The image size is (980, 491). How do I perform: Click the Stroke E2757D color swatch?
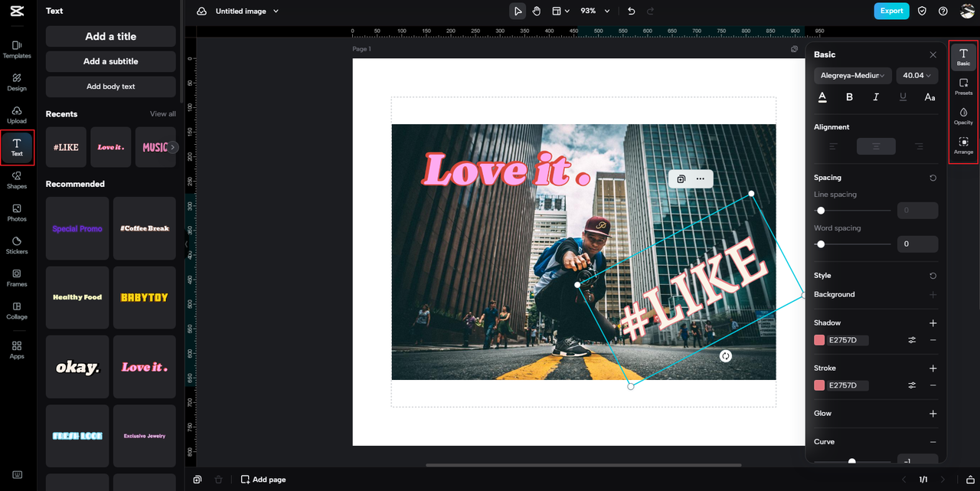pos(819,385)
